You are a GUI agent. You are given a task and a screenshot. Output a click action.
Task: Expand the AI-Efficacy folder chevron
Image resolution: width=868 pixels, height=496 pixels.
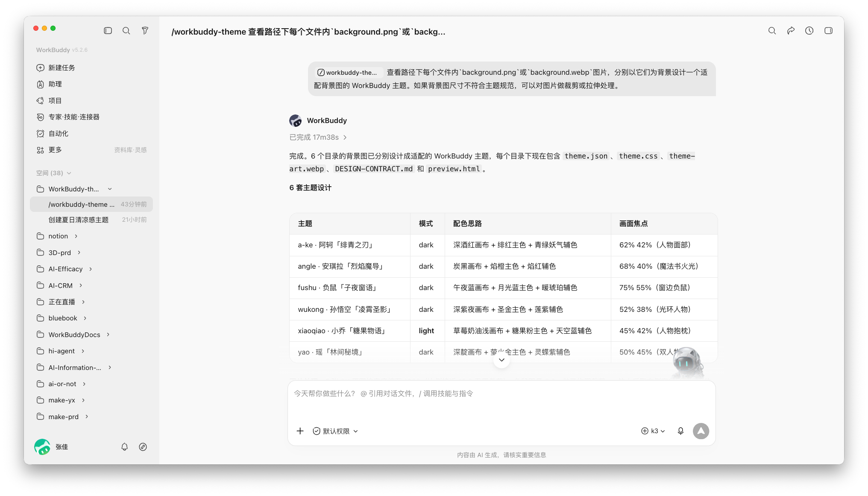click(x=91, y=269)
